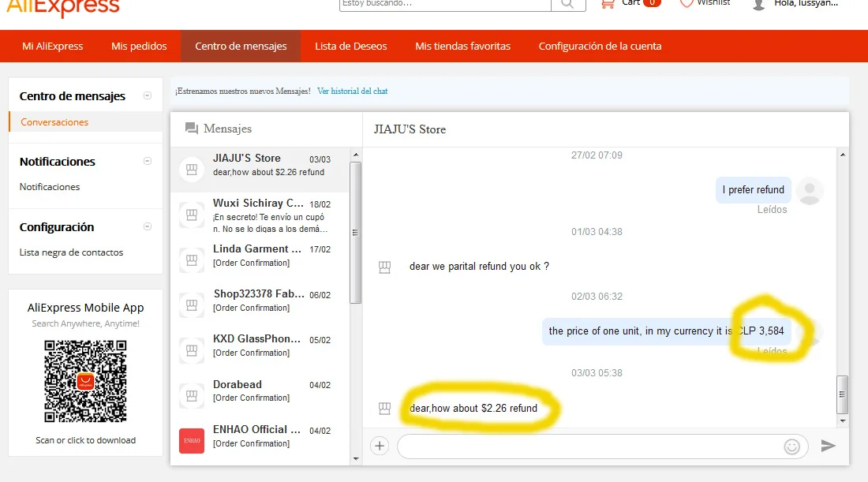
Task: Click user avatar next to 'I prefer refund'
Action: 810,191
